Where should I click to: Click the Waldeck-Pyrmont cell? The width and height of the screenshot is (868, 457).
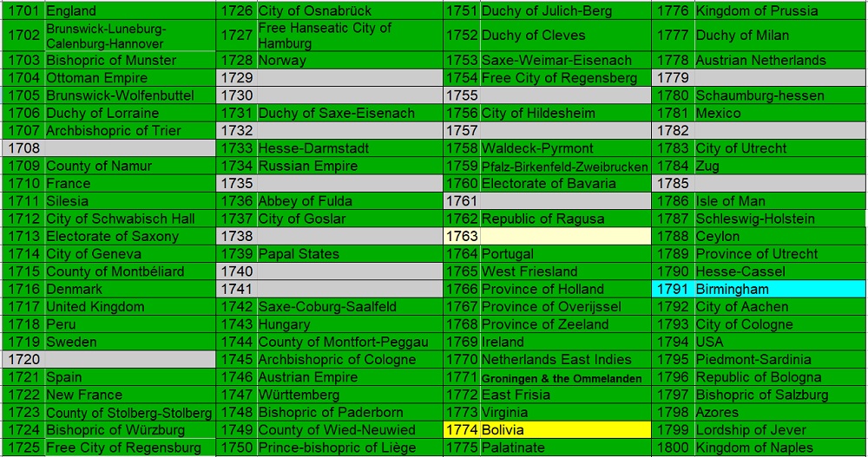pos(565,148)
